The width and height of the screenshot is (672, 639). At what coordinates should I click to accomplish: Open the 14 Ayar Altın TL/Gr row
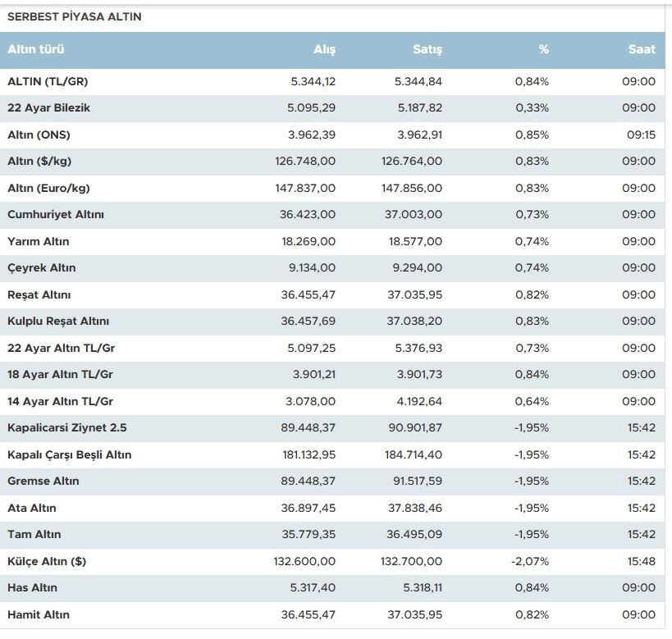pos(332,402)
